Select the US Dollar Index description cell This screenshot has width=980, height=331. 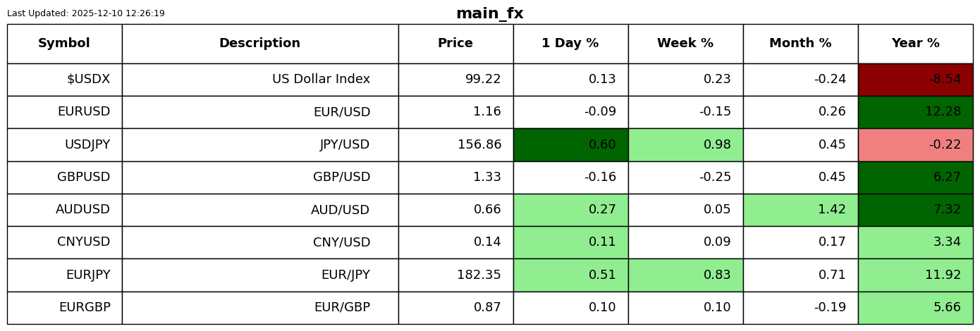coord(259,80)
